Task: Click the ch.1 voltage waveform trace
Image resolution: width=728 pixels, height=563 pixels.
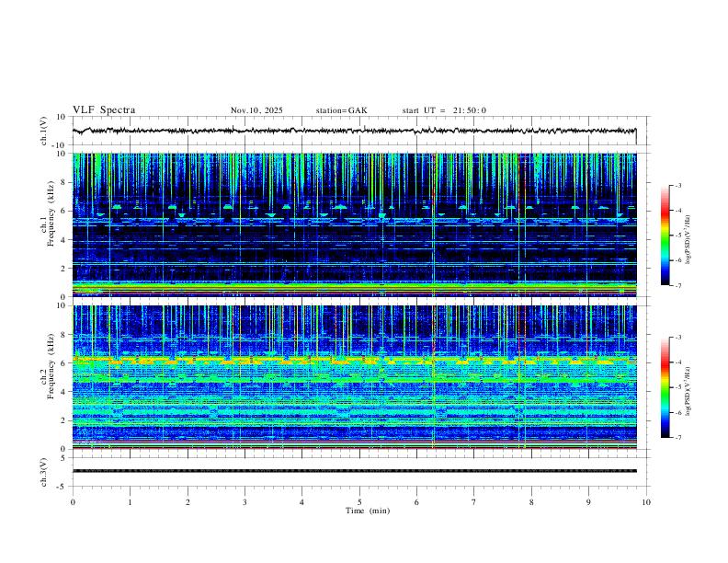Action: (354, 131)
